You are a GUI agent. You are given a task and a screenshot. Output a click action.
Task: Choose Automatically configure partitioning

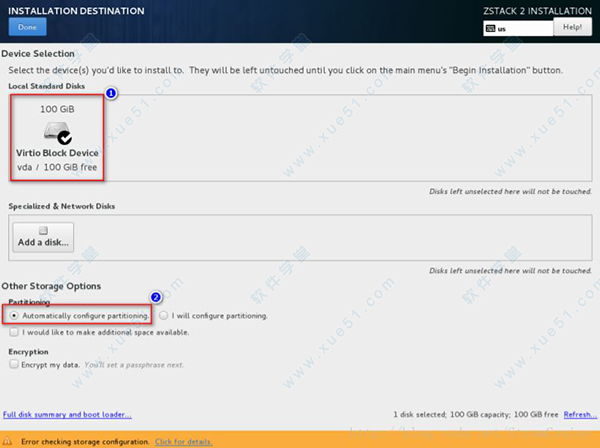tap(13, 315)
